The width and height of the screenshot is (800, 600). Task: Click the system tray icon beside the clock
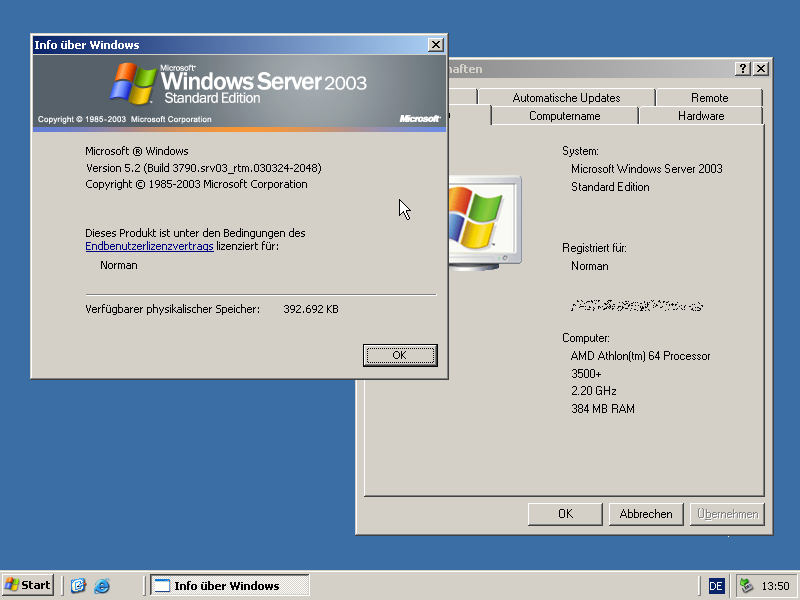(746, 586)
